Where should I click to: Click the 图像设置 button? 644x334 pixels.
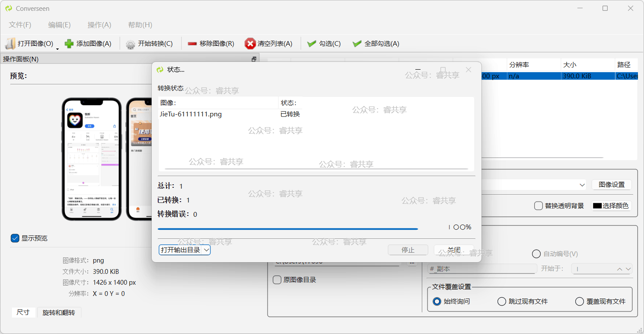pos(612,185)
